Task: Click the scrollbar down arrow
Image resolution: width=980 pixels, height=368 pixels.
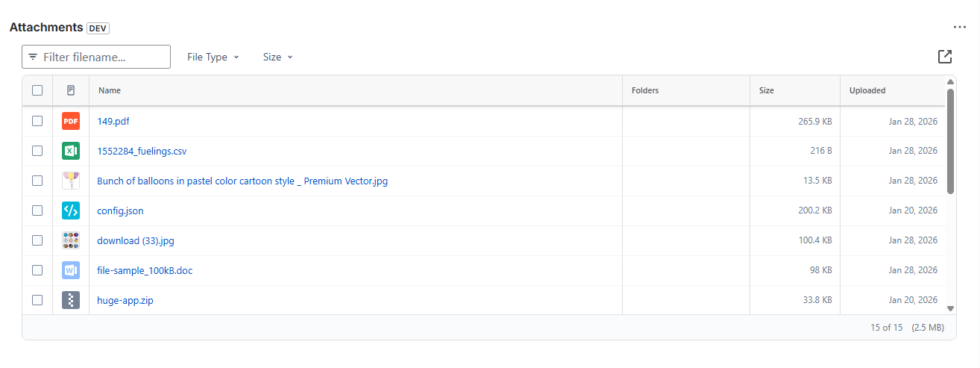Action: 950,308
